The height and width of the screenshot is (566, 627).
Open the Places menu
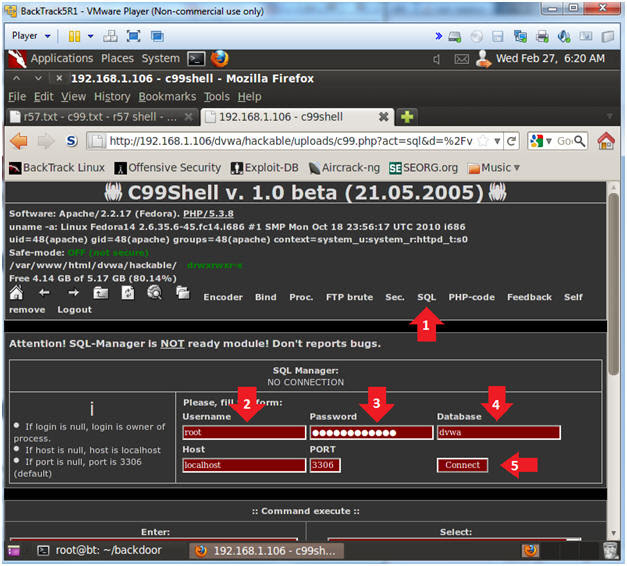pyautogui.click(x=117, y=58)
